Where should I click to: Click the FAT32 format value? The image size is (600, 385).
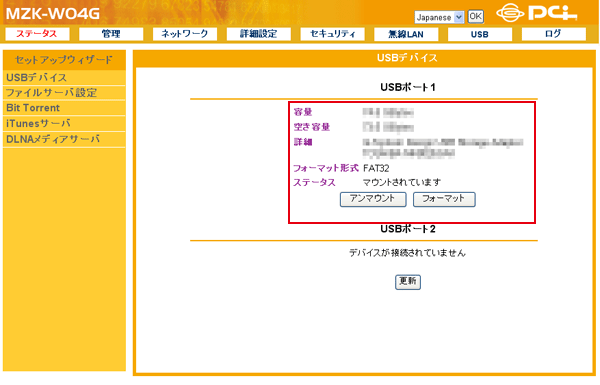click(376, 168)
